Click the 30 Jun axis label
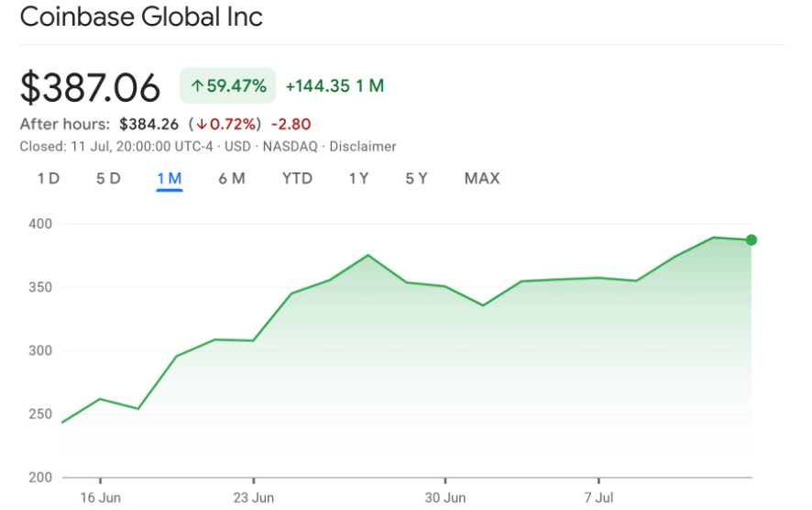 (x=444, y=498)
